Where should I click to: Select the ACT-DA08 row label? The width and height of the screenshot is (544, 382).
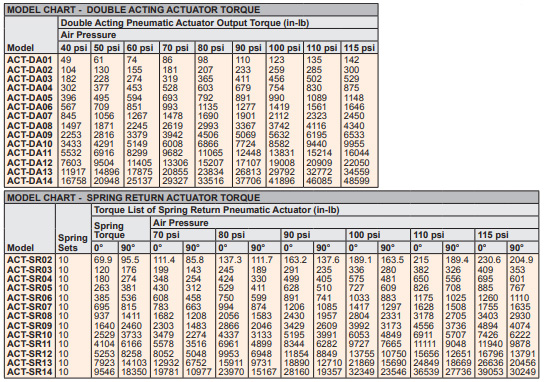pos(29,126)
